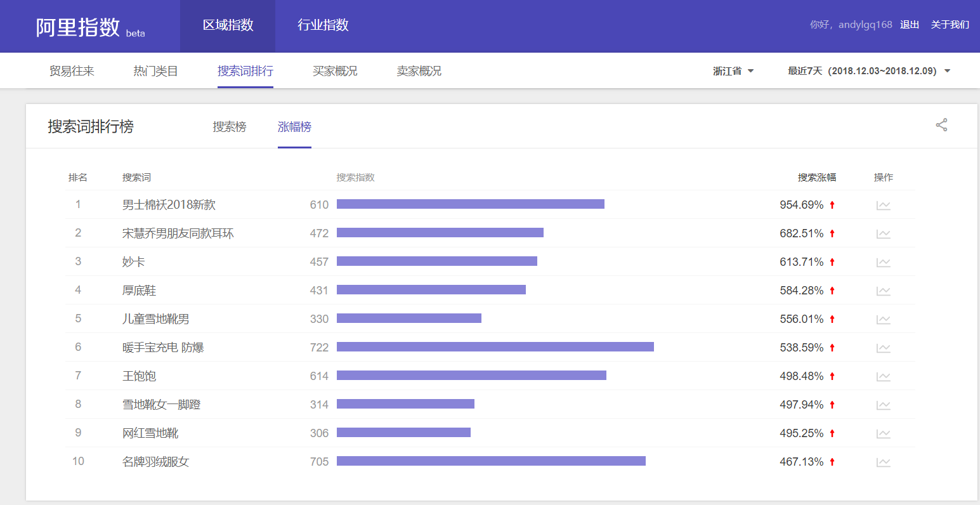Open the 买家概况 section
The image size is (980, 505).
tap(335, 71)
